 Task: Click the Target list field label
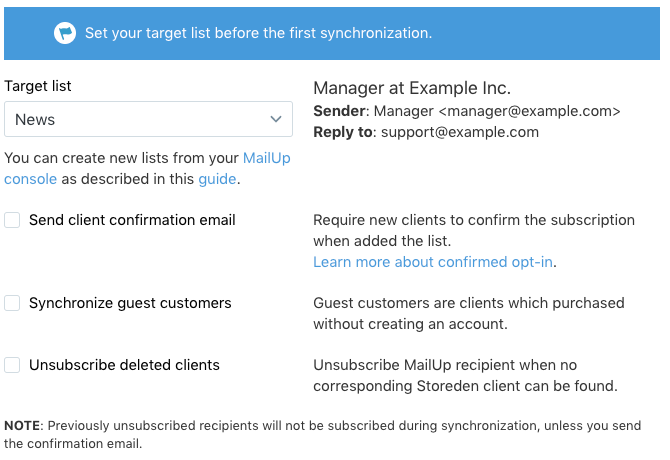tap(38, 87)
